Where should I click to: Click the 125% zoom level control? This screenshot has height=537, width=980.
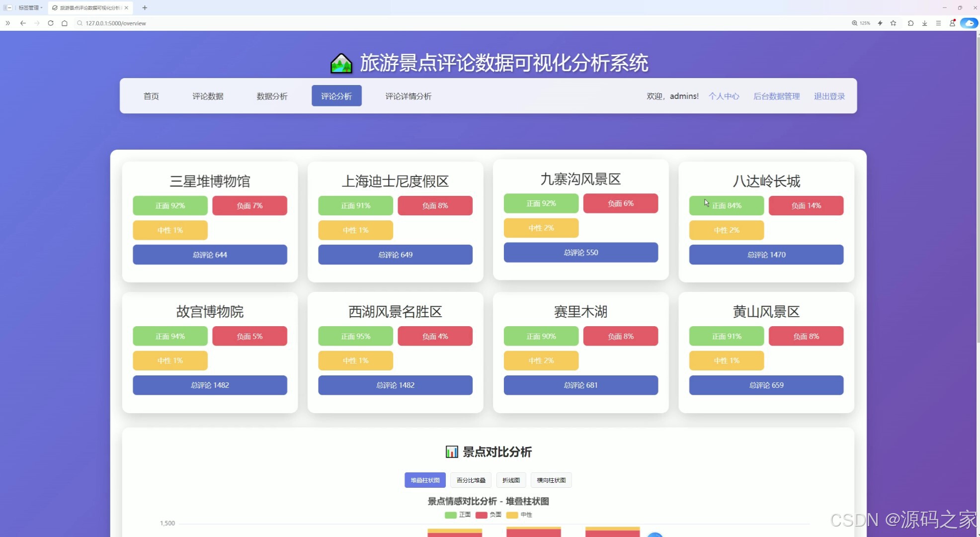coord(861,23)
